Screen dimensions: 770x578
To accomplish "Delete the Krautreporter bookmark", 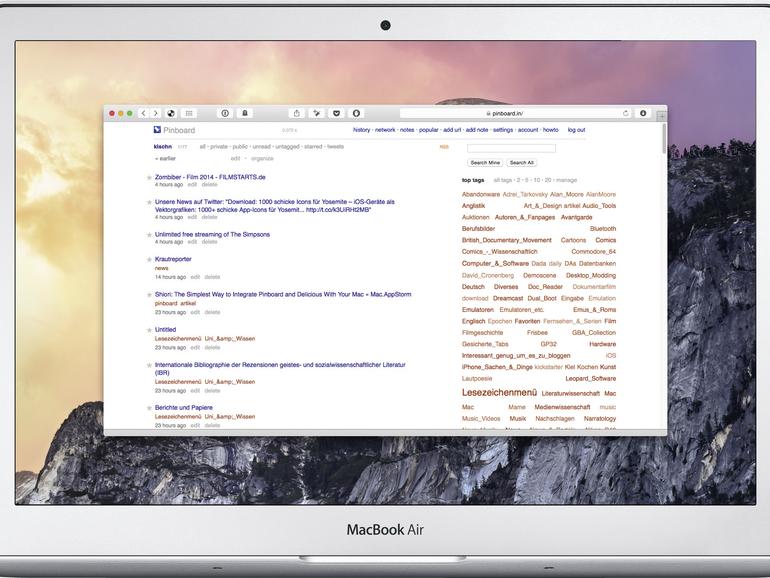I will (x=212, y=277).
